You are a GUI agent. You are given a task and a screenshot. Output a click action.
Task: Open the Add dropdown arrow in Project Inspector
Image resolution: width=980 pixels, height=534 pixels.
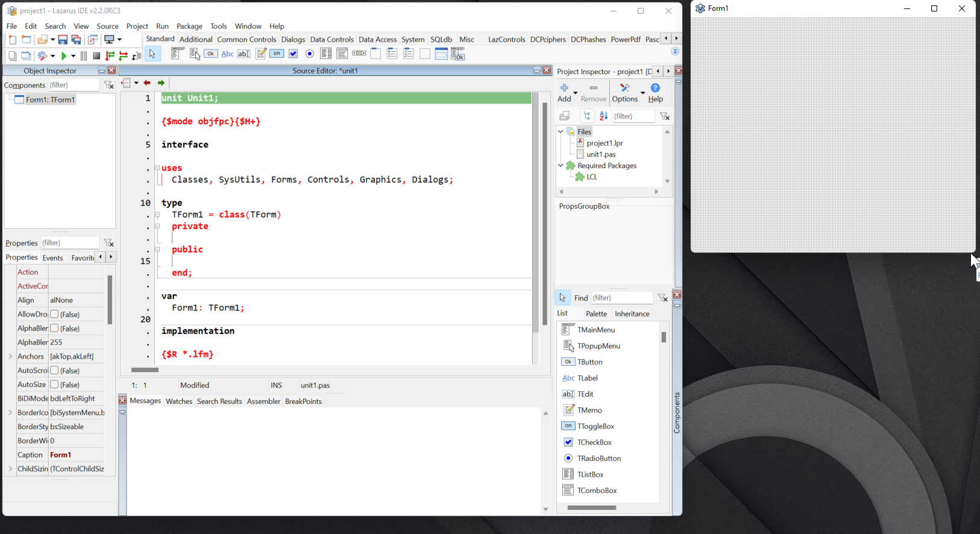click(576, 93)
